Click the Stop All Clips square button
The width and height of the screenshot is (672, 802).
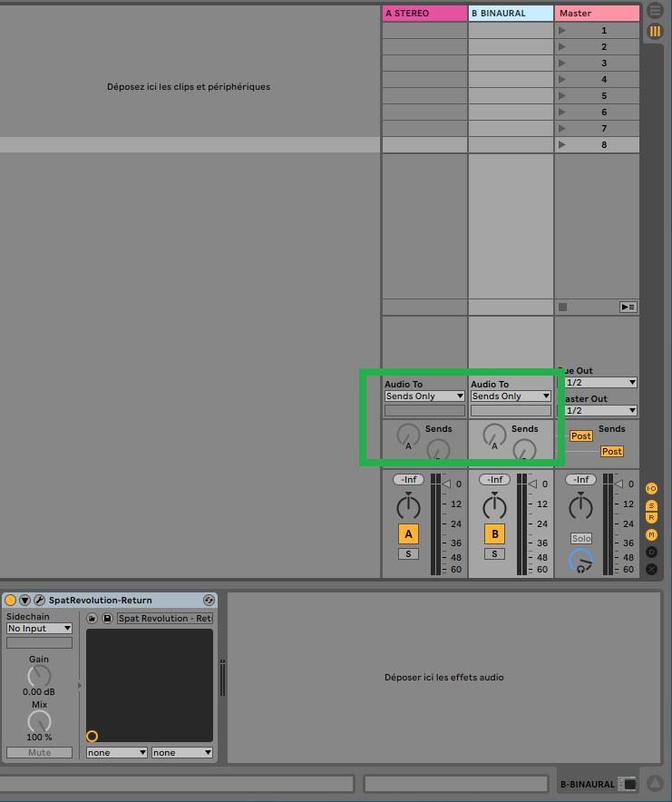coord(562,308)
